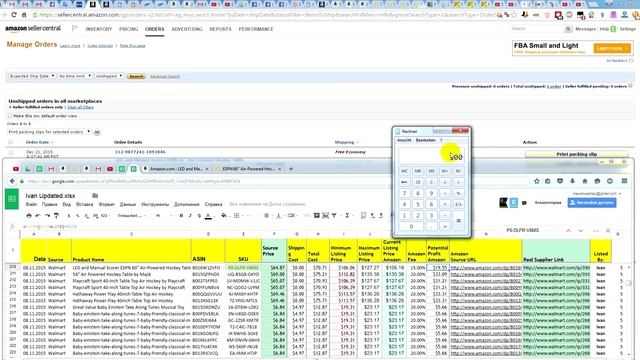Click the filter icon in Sheets toolbar

coord(334,216)
